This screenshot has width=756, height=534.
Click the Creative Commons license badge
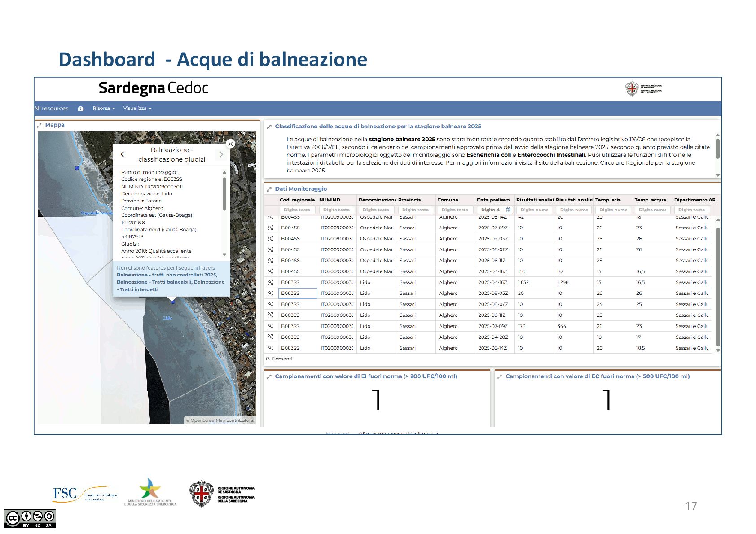[30, 519]
